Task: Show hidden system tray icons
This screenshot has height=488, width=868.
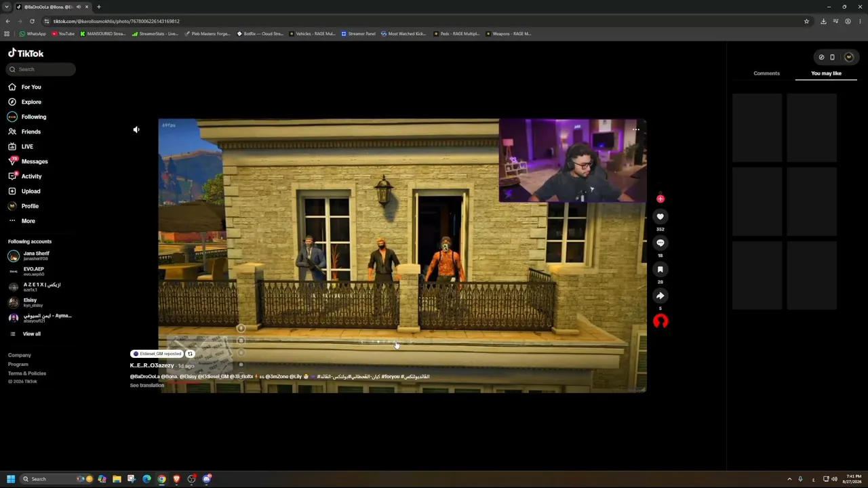Action: [789, 479]
